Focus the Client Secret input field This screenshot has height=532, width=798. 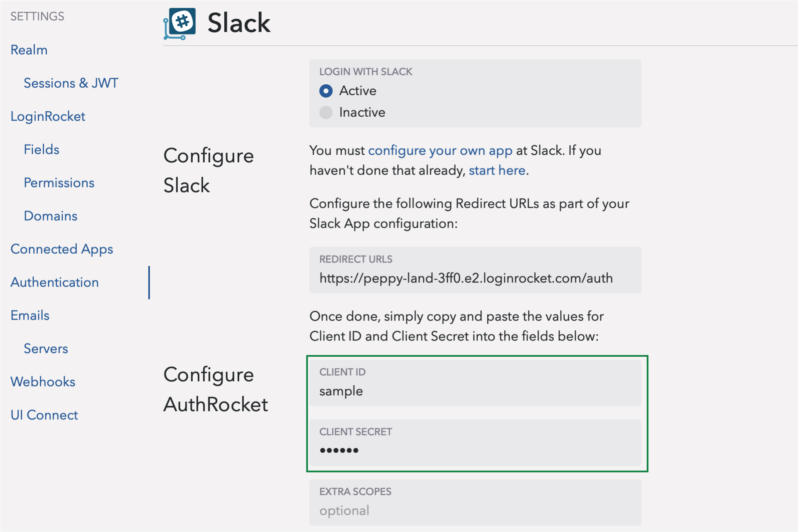pos(475,443)
